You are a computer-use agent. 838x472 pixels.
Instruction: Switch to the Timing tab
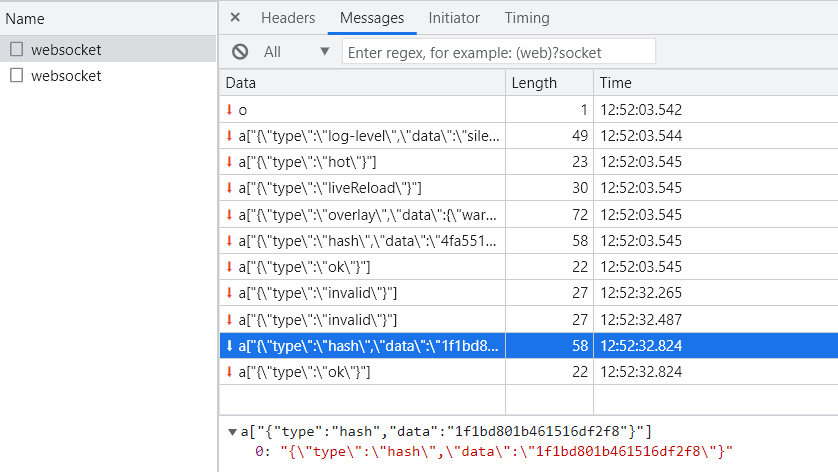pos(527,18)
